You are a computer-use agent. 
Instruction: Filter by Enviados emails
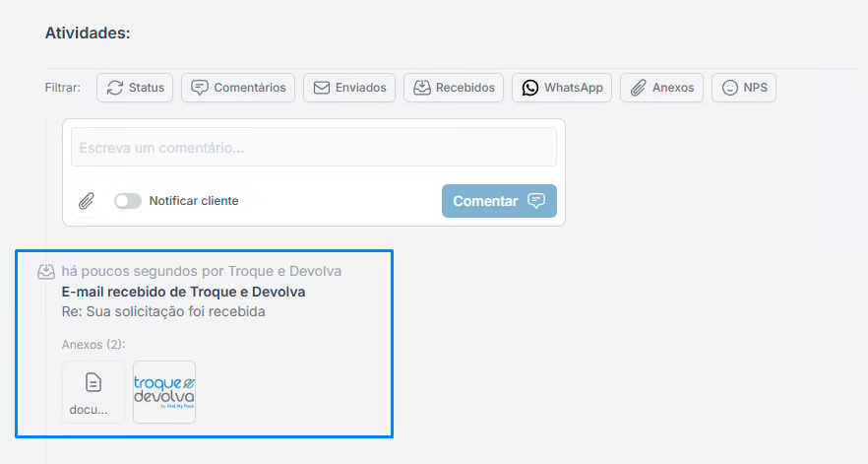[349, 88]
